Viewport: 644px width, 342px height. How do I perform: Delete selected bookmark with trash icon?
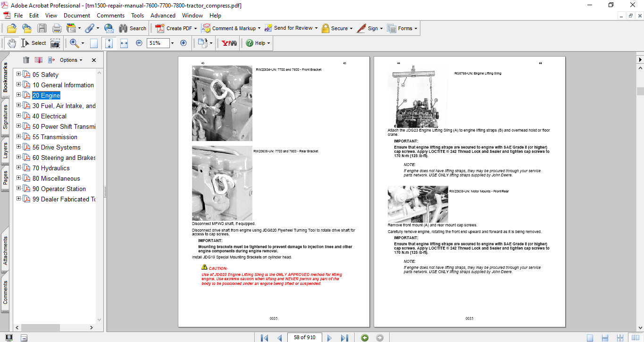26,60
